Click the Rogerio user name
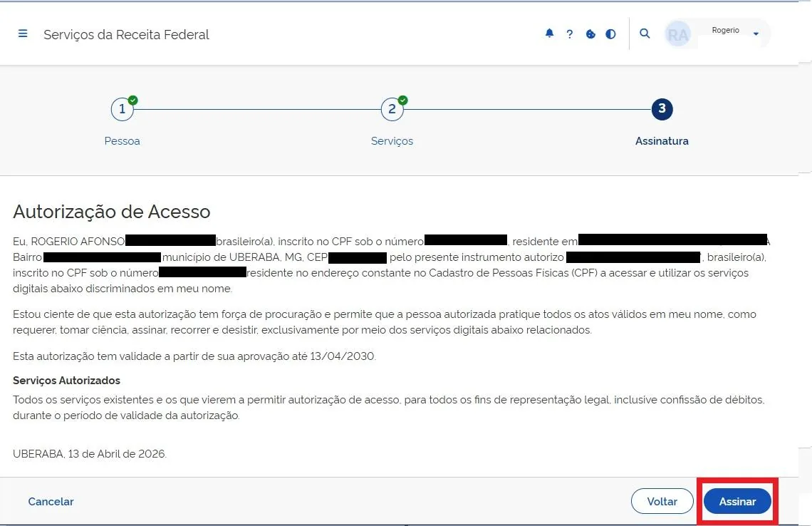 click(x=726, y=30)
